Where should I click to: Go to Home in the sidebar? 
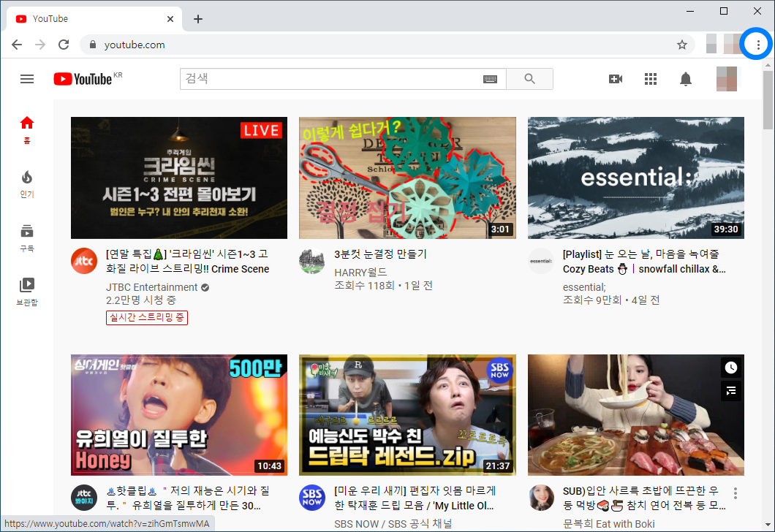coord(27,130)
